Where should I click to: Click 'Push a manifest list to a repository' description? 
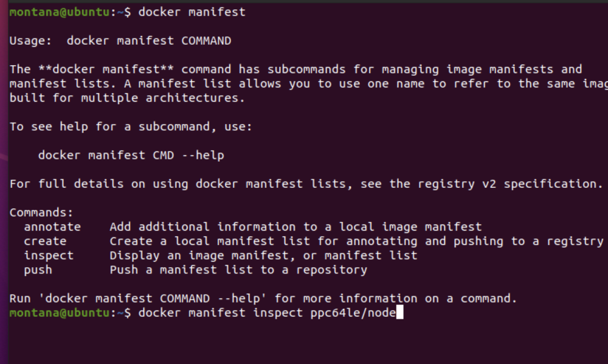238,270
